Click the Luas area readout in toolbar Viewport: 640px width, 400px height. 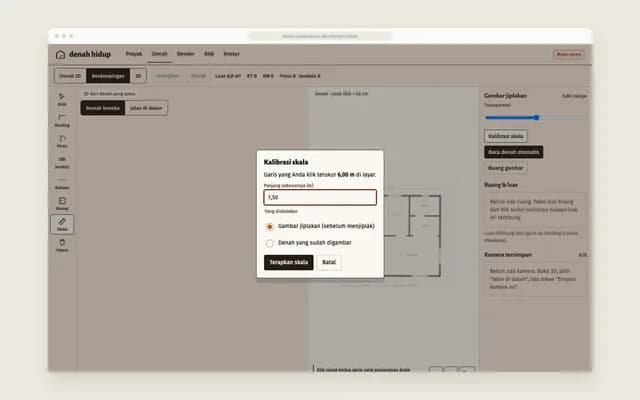click(x=228, y=76)
